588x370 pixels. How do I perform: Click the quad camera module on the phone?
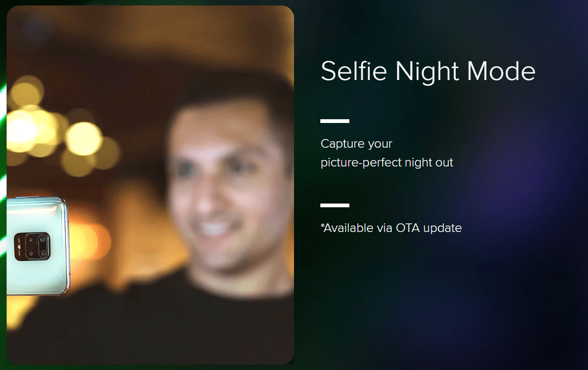pyautogui.click(x=32, y=246)
